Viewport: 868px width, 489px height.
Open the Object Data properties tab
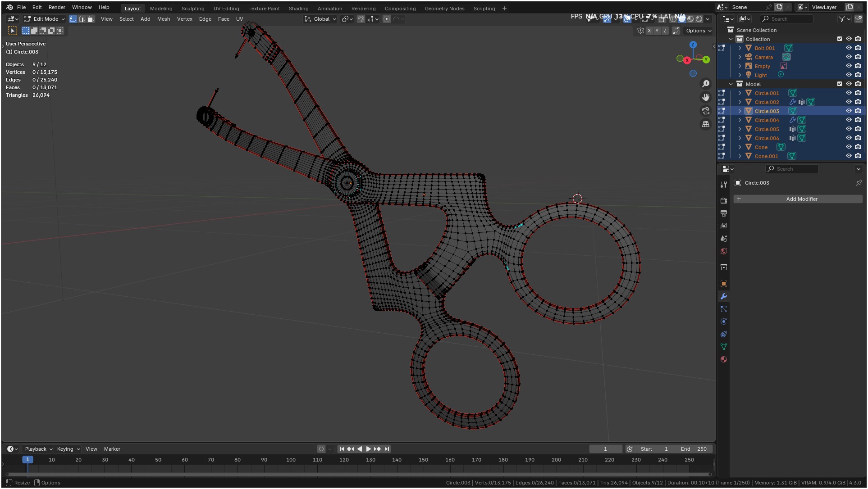[724, 347]
